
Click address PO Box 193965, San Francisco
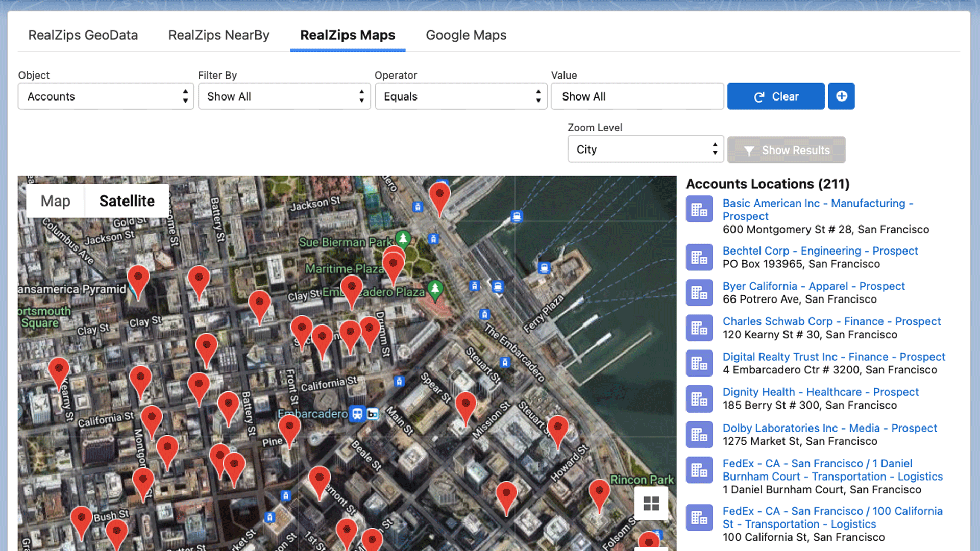click(801, 264)
